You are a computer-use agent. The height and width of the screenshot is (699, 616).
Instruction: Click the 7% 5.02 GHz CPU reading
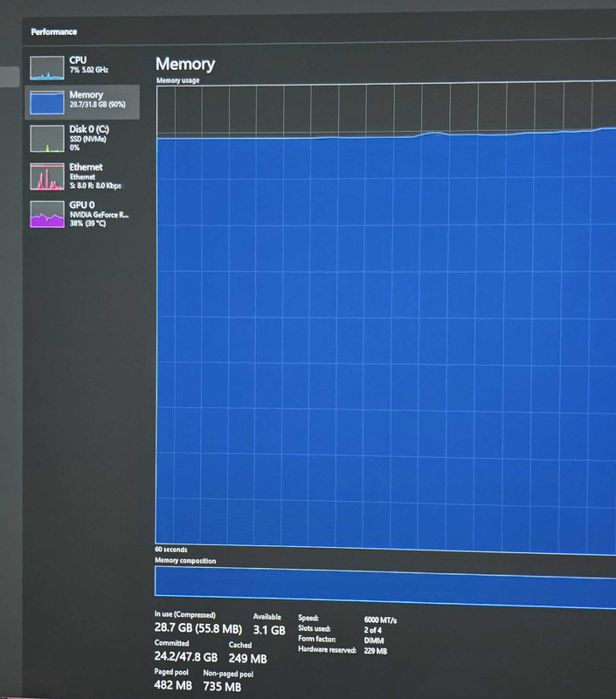pyautogui.click(x=89, y=70)
